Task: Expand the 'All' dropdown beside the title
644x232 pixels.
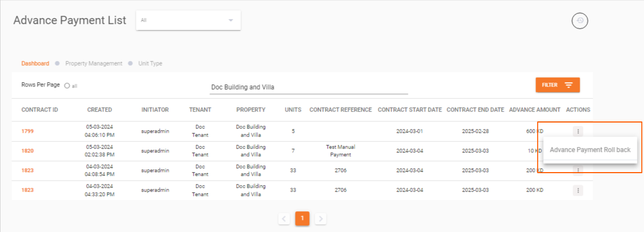Action: pos(188,20)
